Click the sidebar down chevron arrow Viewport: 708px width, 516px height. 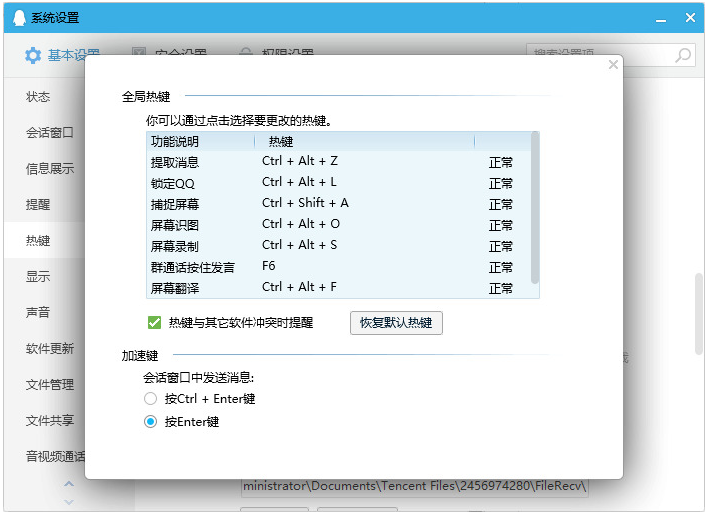pos(69,502)
